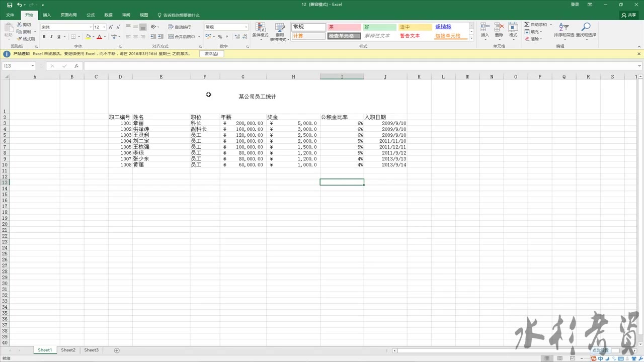This screenshot has width=644, height=362.
Task: Expand AutoSum (自动求和) dropdown arrow
Action: coord(550,25)
